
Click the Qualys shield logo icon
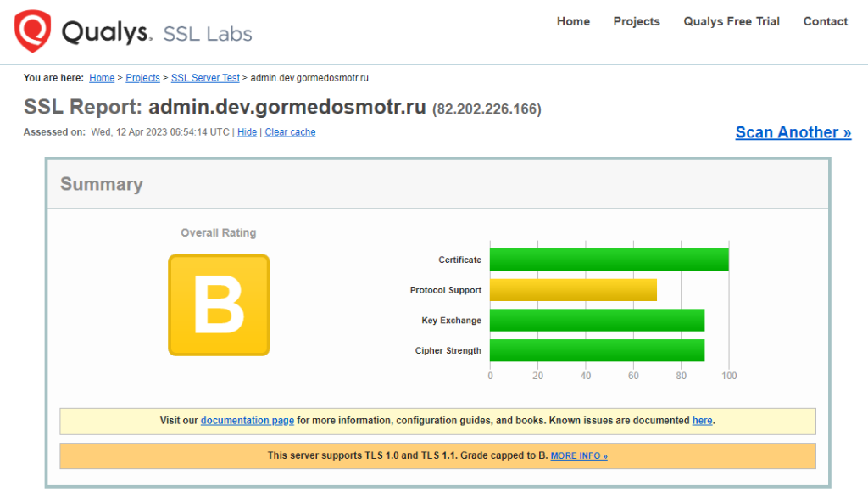click(x=33, y=31)
